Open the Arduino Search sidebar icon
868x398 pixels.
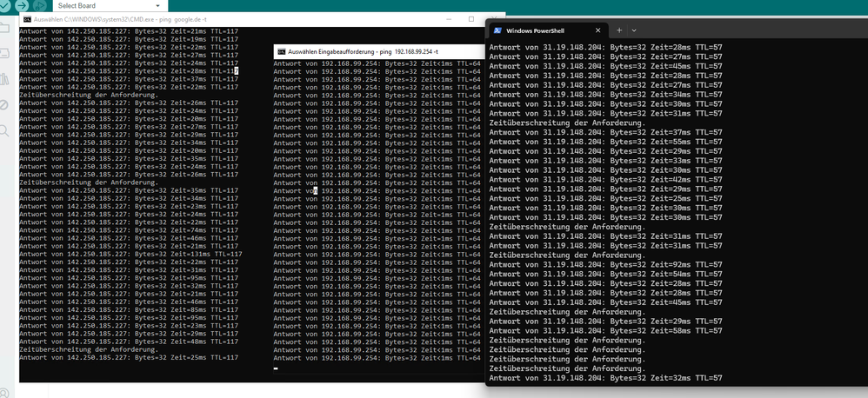[3, 130]
